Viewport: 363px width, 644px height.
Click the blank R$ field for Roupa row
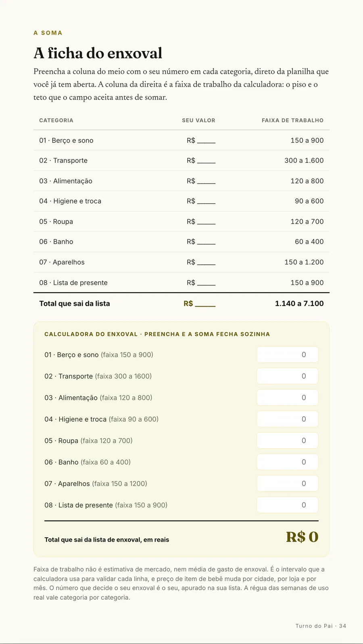(x=201, y=222)
